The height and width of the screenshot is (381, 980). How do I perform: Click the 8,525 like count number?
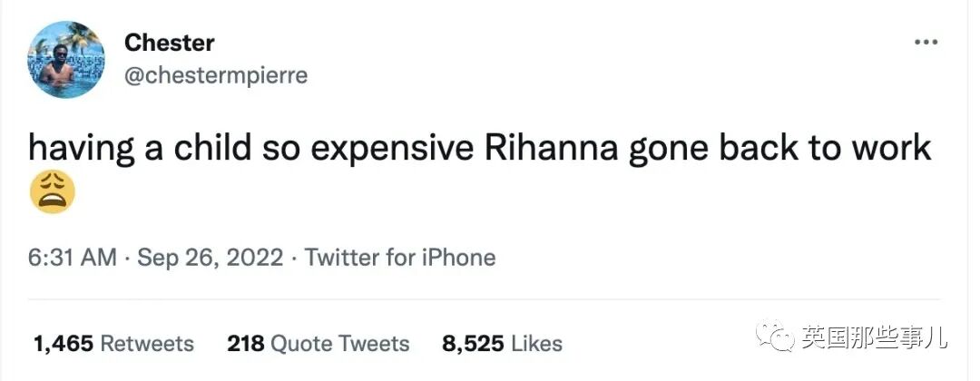(x=472, y=344)
